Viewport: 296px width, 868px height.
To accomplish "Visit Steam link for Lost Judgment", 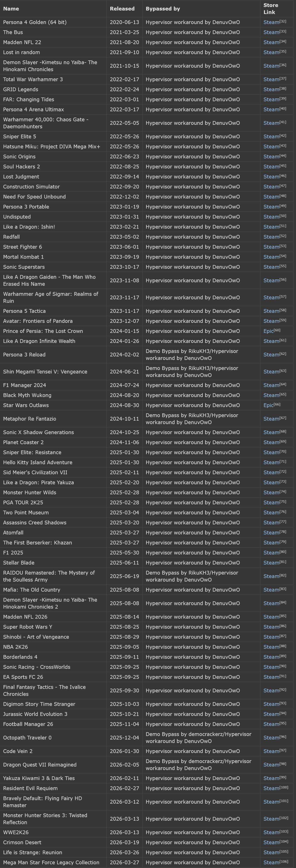I will click(271, 177).
